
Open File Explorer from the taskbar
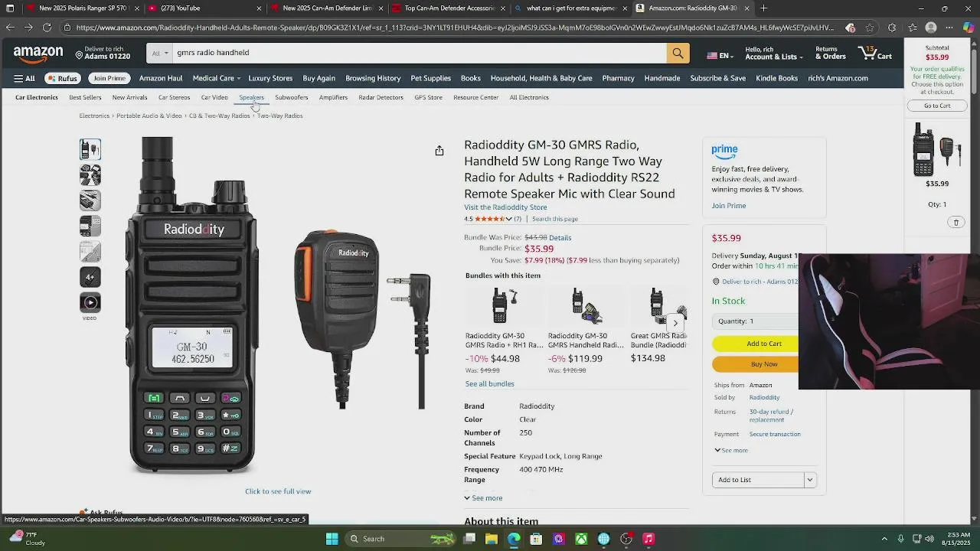pos(492,539)
